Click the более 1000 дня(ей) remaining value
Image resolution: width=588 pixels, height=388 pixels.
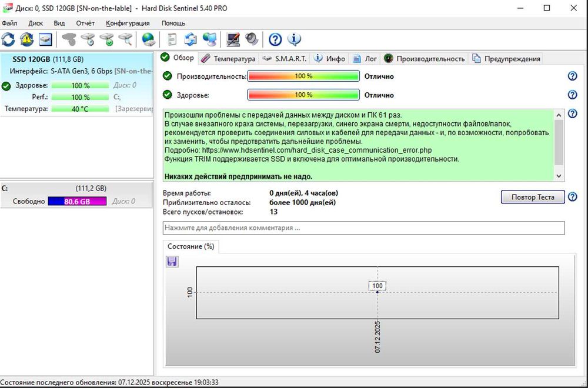(303, 202)
